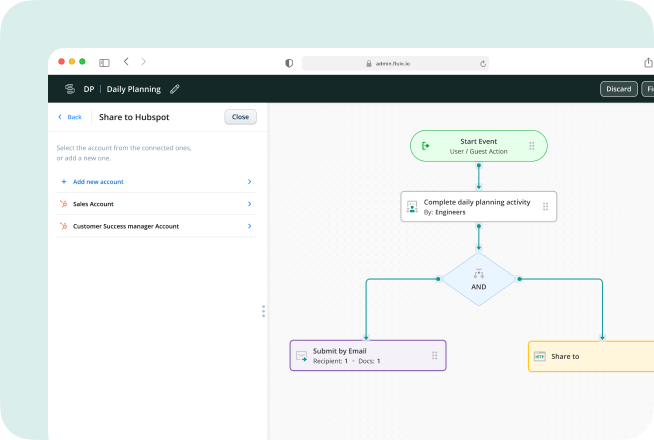Viewport: 654px width, 440px height.
Task: Select the Sales Account entry
Action: coord(93,204)
